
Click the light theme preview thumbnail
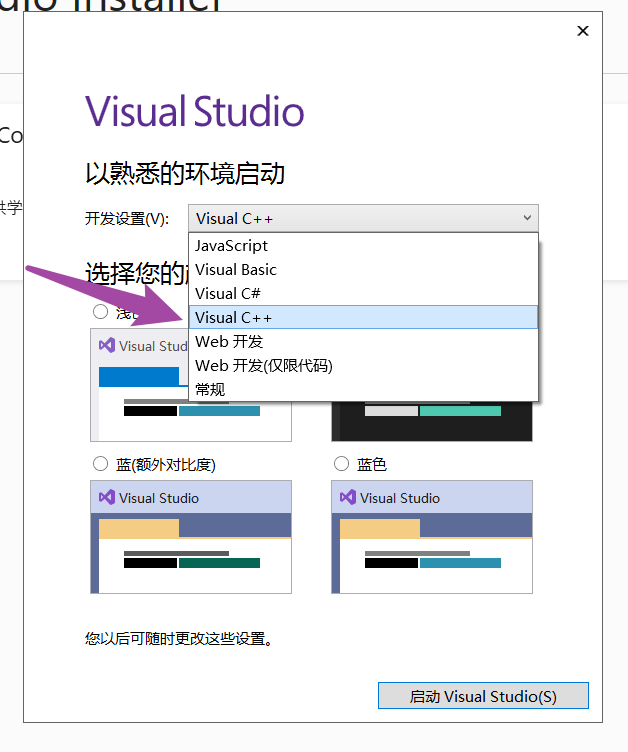pyautogui.click(x=140, y=385)
